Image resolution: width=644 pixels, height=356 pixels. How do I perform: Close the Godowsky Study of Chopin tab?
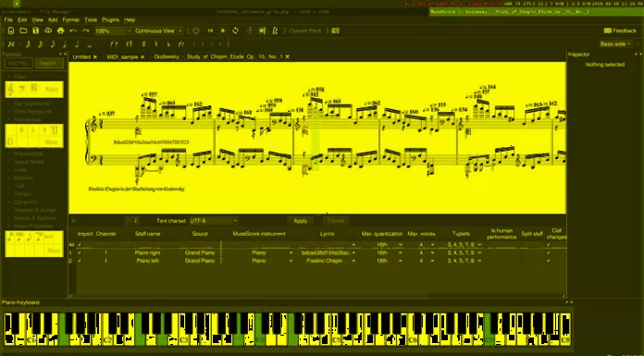point(288,56)
